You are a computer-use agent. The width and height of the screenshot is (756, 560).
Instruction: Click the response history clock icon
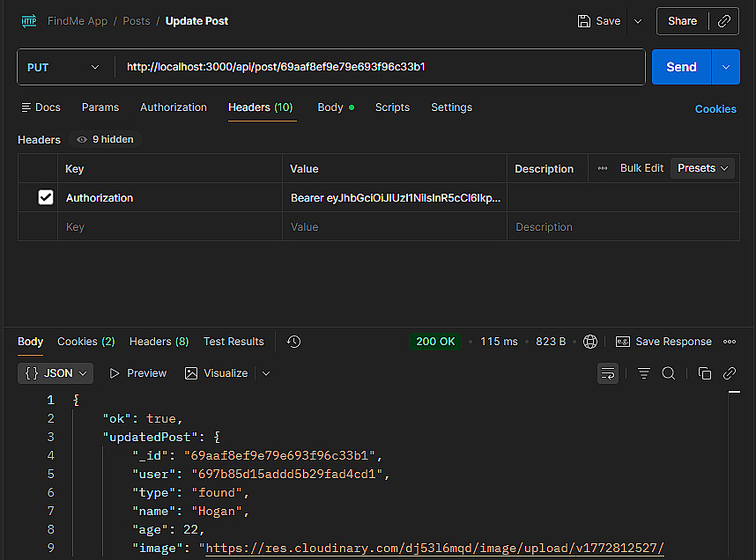[294, 342]
